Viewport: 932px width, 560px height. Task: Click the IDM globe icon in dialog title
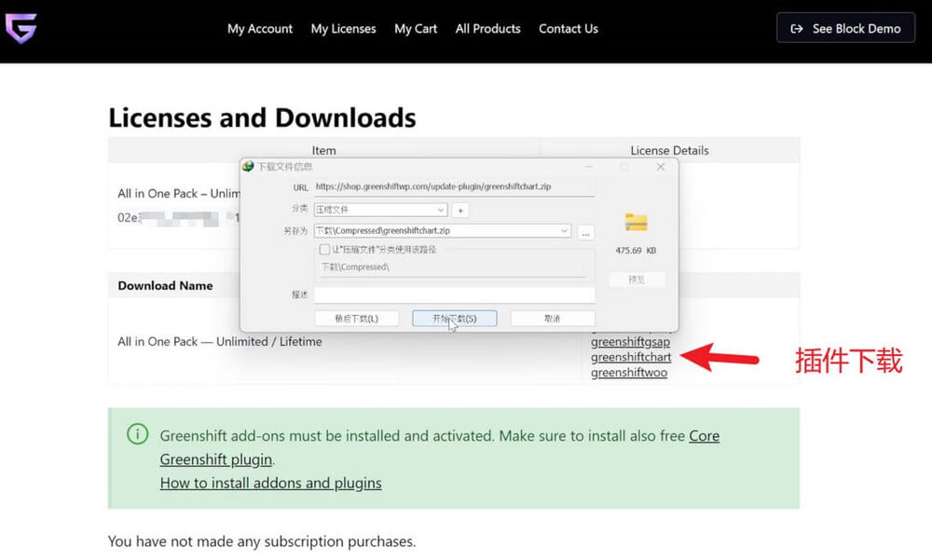[248, 167]
